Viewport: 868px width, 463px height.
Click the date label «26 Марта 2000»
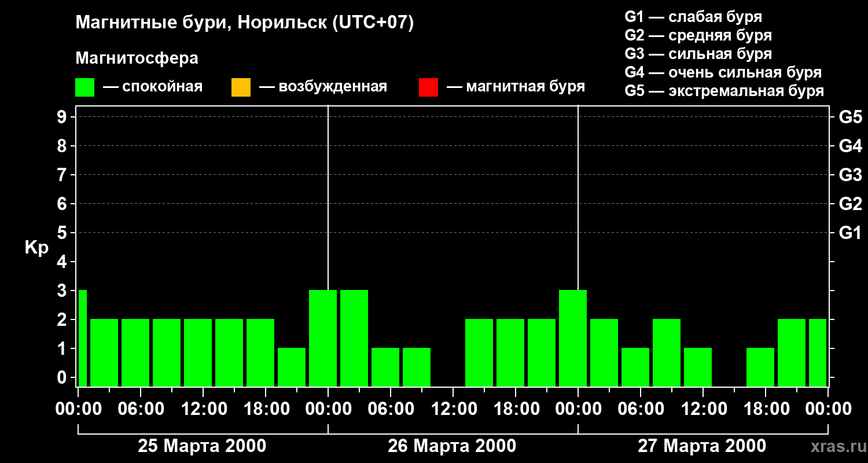[x=452, y=446]
